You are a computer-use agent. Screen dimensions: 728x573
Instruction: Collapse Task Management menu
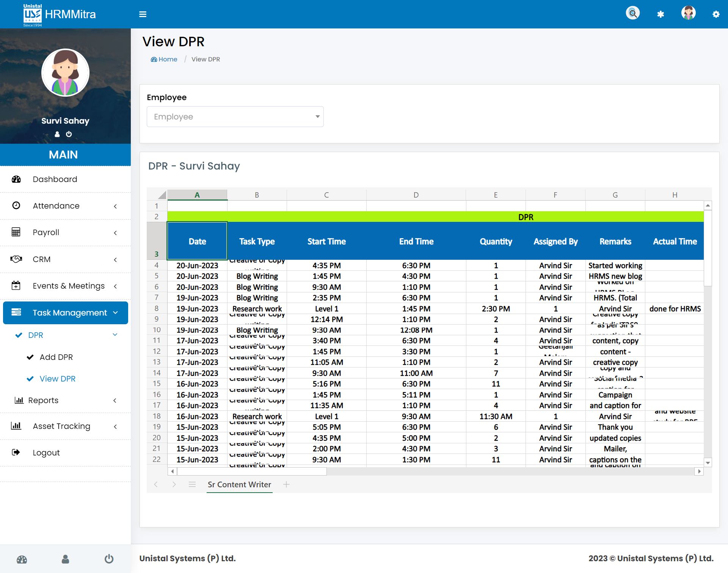click(x=65, y=313)
